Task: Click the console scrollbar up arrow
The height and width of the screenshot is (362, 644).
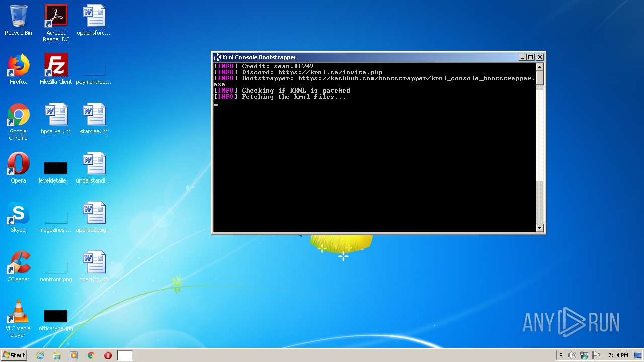Action: pyautogui.click(x=540, y=67)
